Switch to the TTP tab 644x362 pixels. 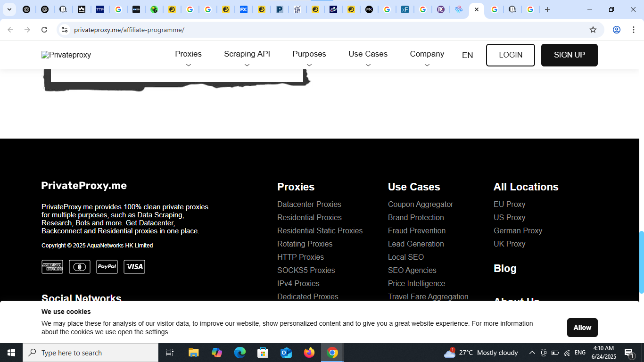click(x=100, y=9)
